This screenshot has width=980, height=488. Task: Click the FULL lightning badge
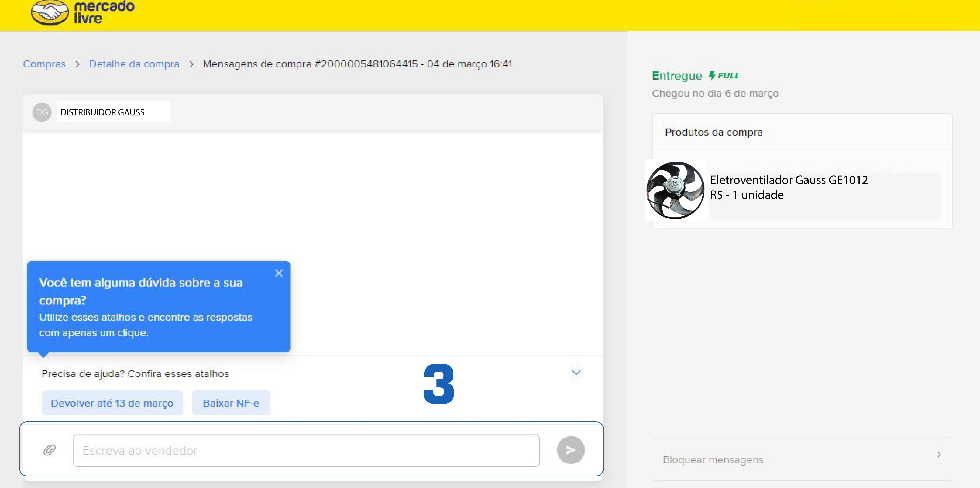[724, 76]
